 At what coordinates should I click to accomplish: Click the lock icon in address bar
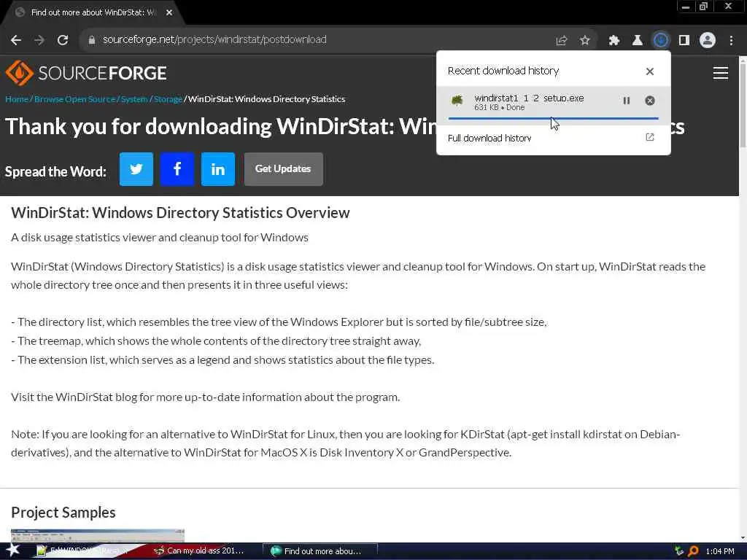click(92, 40)
